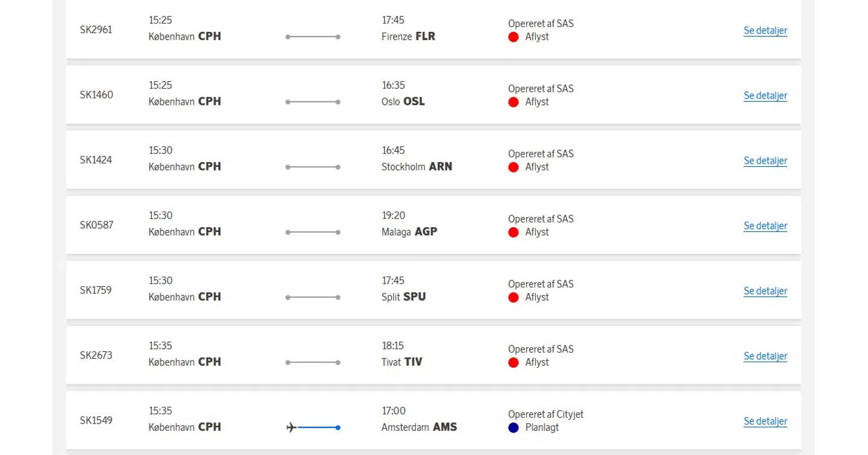View details for Tivat flight SK2673
The image size is (868, 455).
(765, 356)
